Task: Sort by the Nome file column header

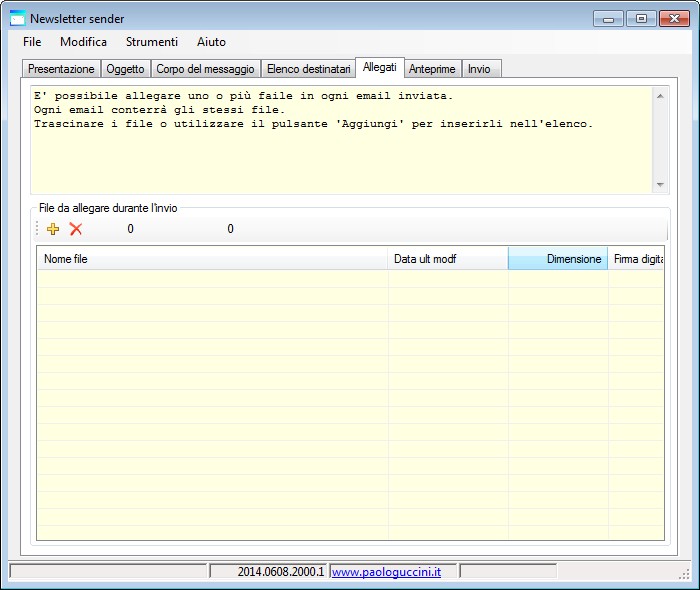Action: (212, 259)
